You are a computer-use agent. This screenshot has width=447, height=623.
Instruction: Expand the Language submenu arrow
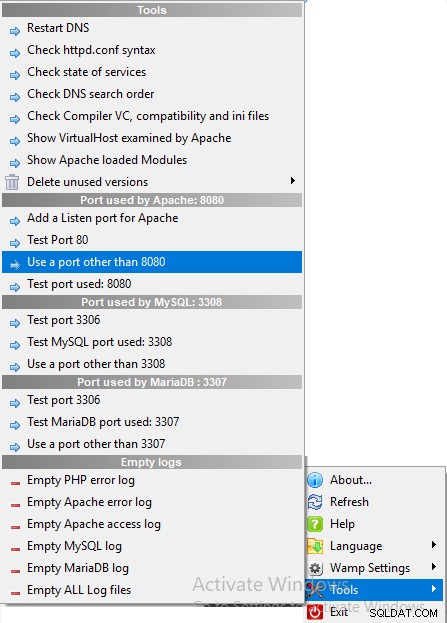point(434,545)
